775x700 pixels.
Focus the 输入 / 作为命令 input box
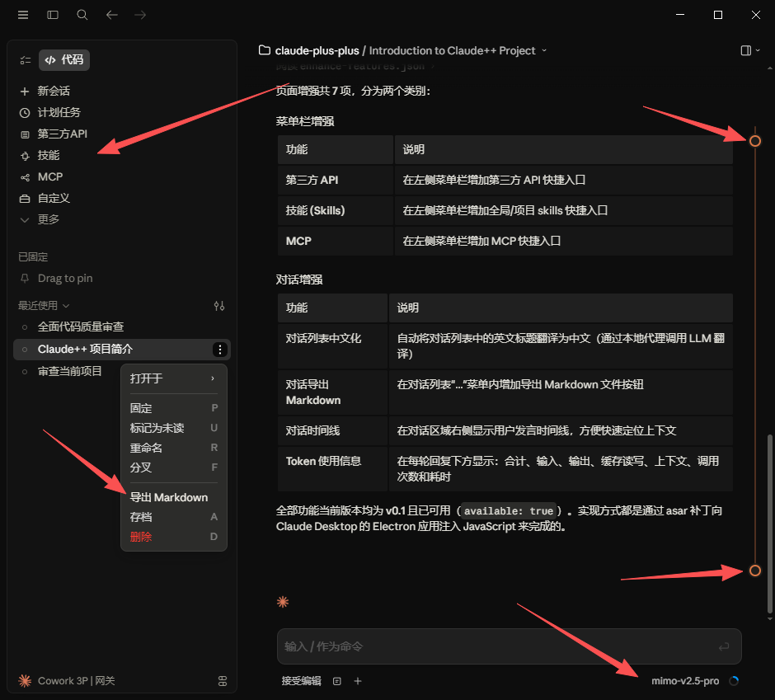509,646
